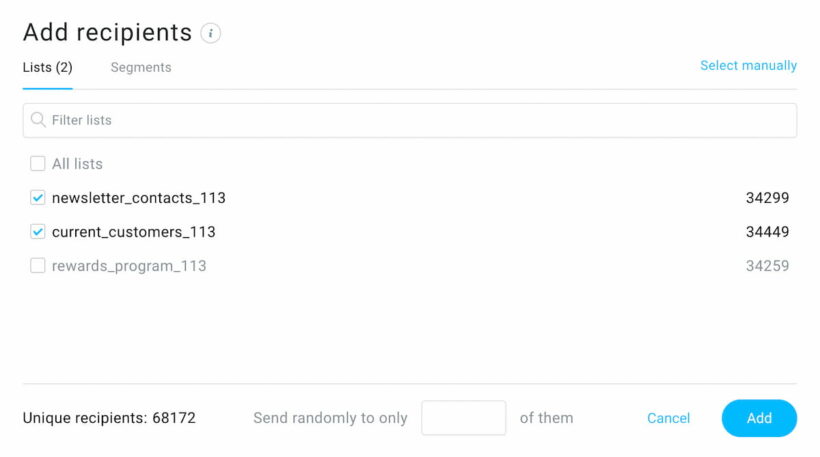820x457 pixels.
Task: Uncheck the newsletter_contacts_113 checkbox
Action: coord(38,198)
